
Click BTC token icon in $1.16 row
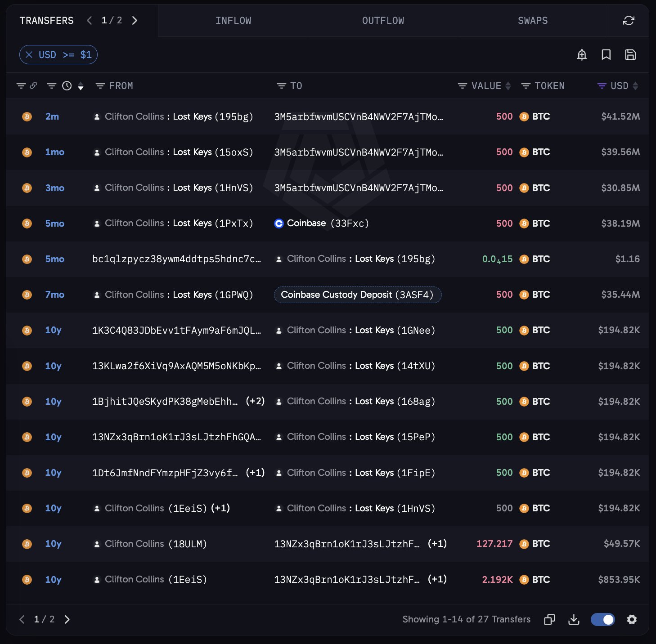pos(524,259)
